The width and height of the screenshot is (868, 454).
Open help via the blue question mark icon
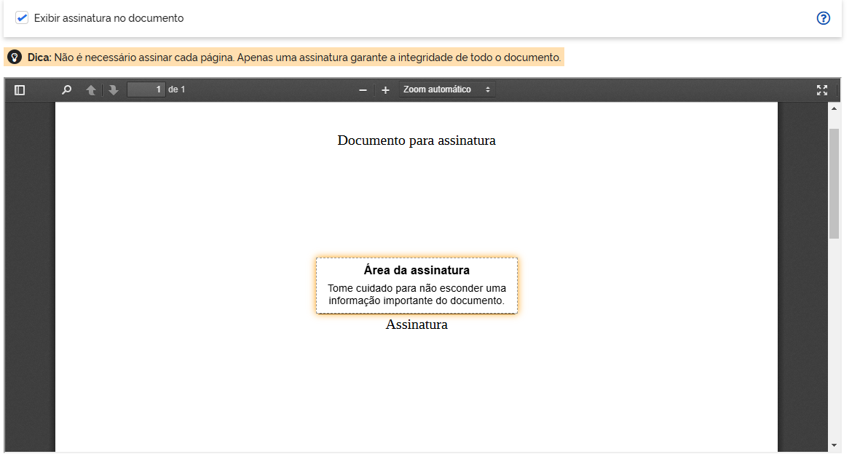tap(824, 18)
